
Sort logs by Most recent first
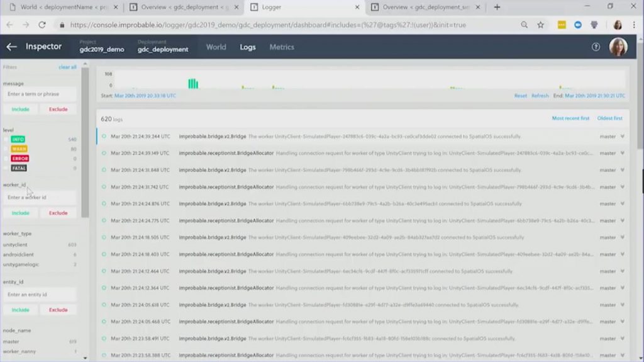(x=570, y=118)
